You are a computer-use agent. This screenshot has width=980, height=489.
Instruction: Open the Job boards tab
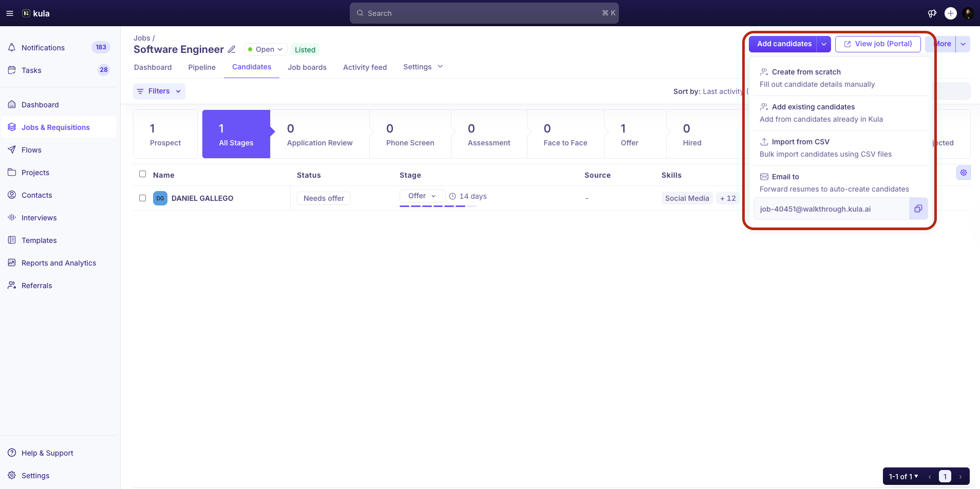click(307, 67)
